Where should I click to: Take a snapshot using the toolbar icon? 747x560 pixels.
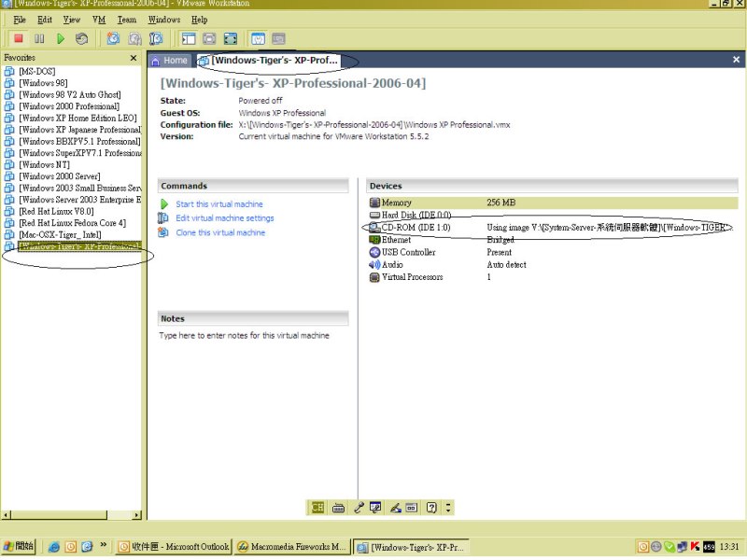click(113, 38)
